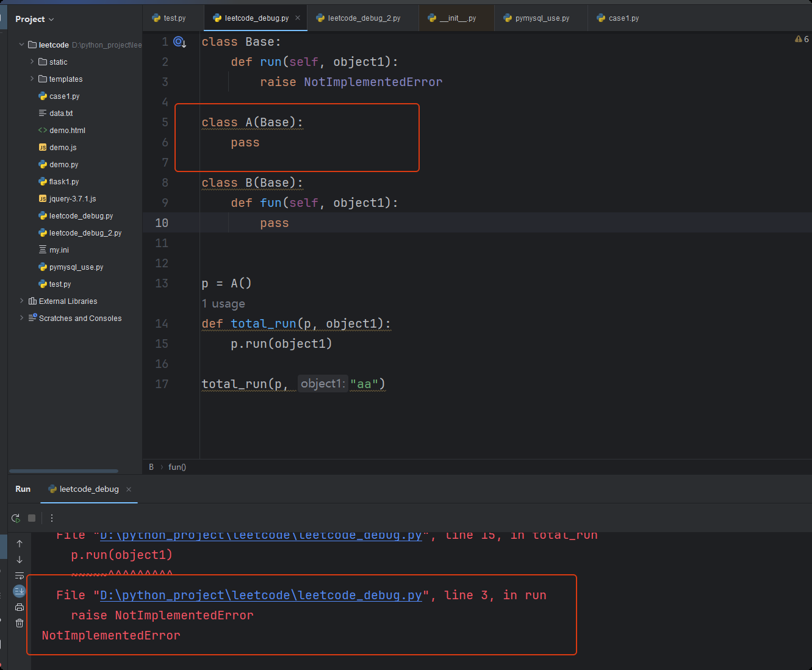Screen dimensions: 812x670
Task: Click the B breadcrumb
Action: (x=151, y=467)
